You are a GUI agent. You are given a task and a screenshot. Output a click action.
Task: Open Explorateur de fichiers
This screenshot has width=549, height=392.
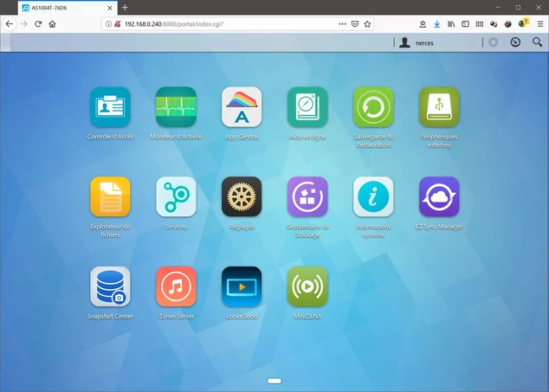[x=110, y=196]
